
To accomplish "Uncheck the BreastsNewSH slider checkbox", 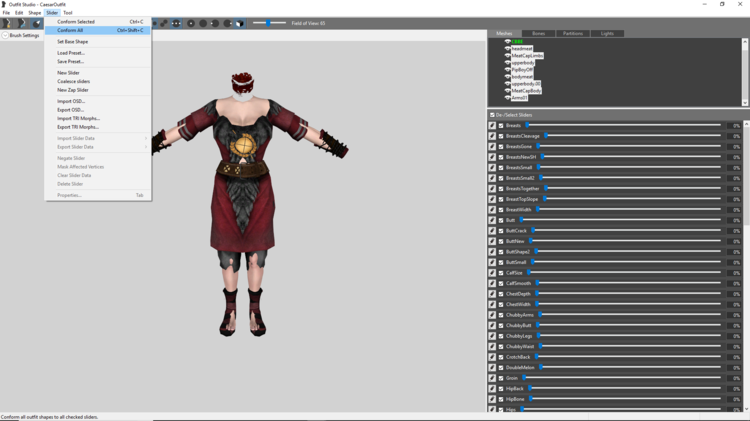I will [x=501, y=157].
